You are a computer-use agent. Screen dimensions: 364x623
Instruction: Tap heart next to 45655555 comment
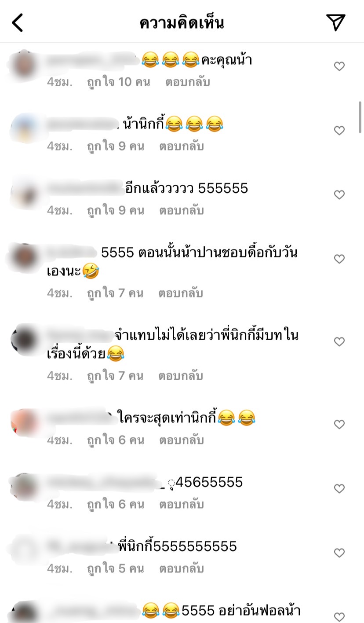[339, 489]
